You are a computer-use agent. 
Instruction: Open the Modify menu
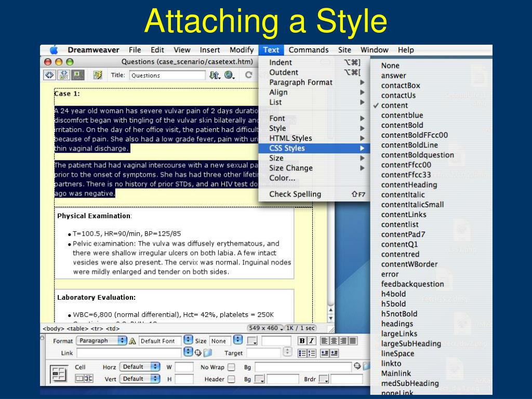coord(242,50)
